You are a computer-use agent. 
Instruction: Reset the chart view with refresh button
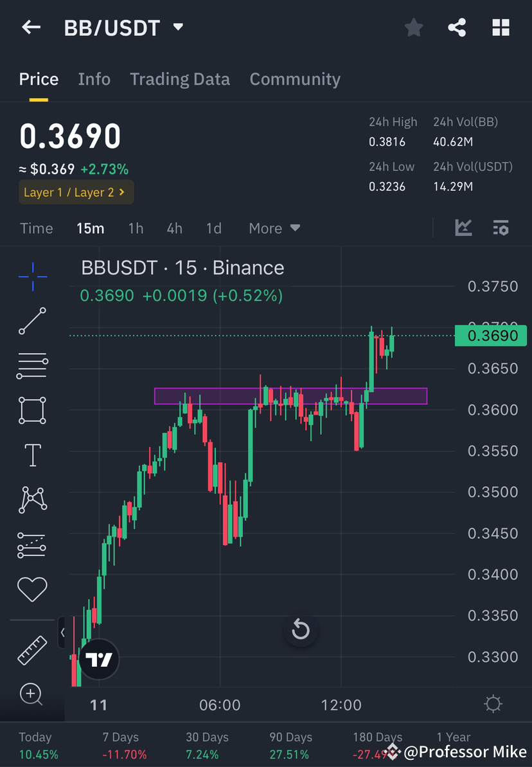point(301,631)
